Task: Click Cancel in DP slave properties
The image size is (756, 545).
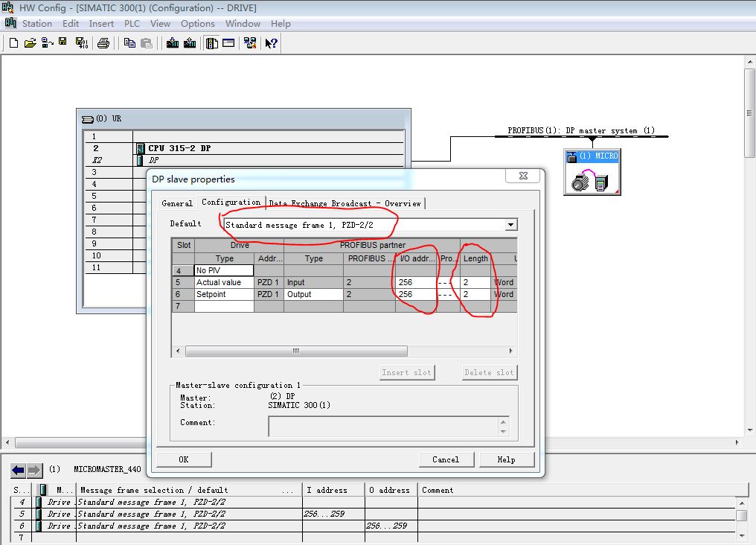Action: click(446, 459)
